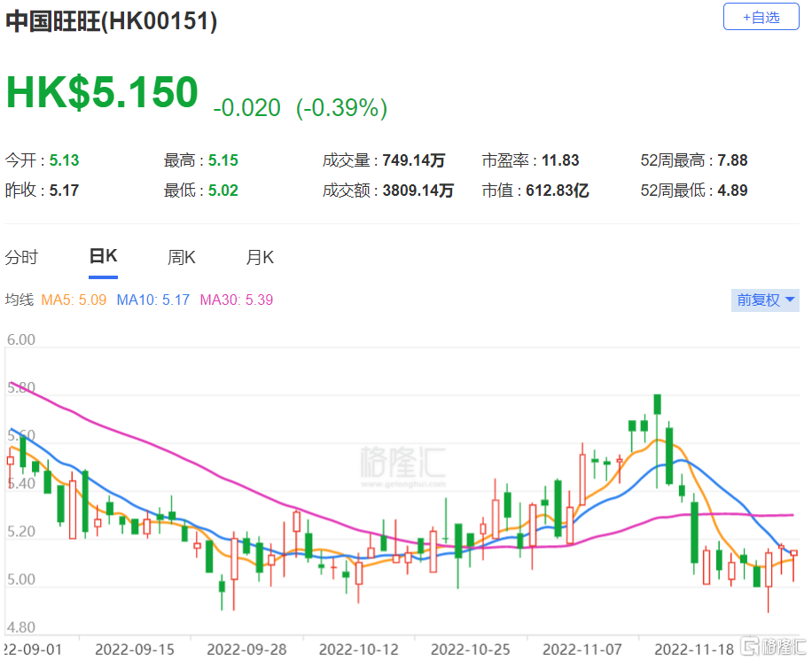812x662 pixels.
Task: Click the 2022-10-25 date axis label
Action: pos(470,650)
